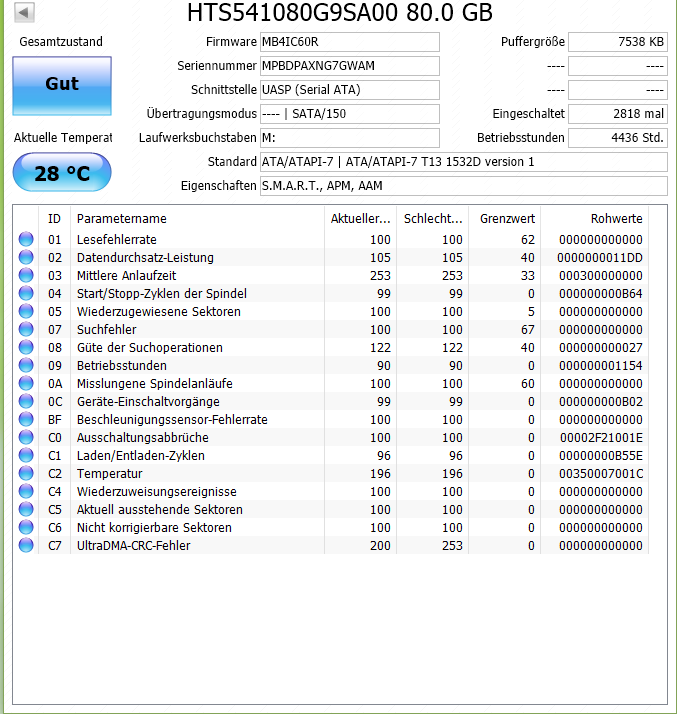
Task: Click status dot for Mittlere Anlaufzeit row
Action: point(26,275)
